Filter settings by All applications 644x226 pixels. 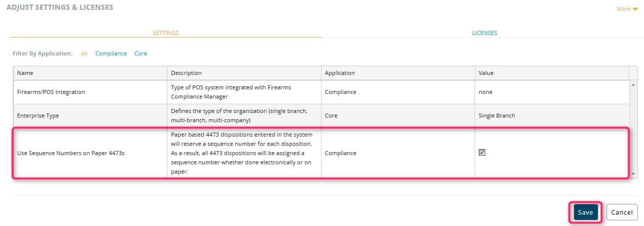click(84, 53)
